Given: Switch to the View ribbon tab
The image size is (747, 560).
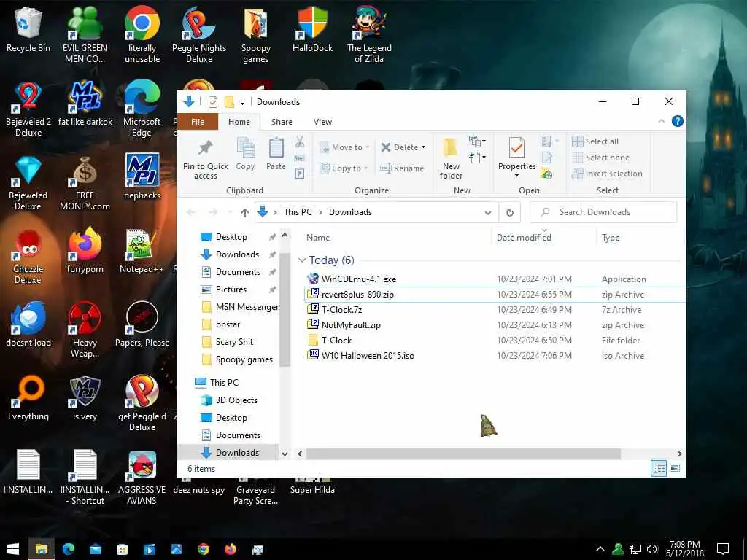Looking at the screenshot, I should click(x=322, y=122).
